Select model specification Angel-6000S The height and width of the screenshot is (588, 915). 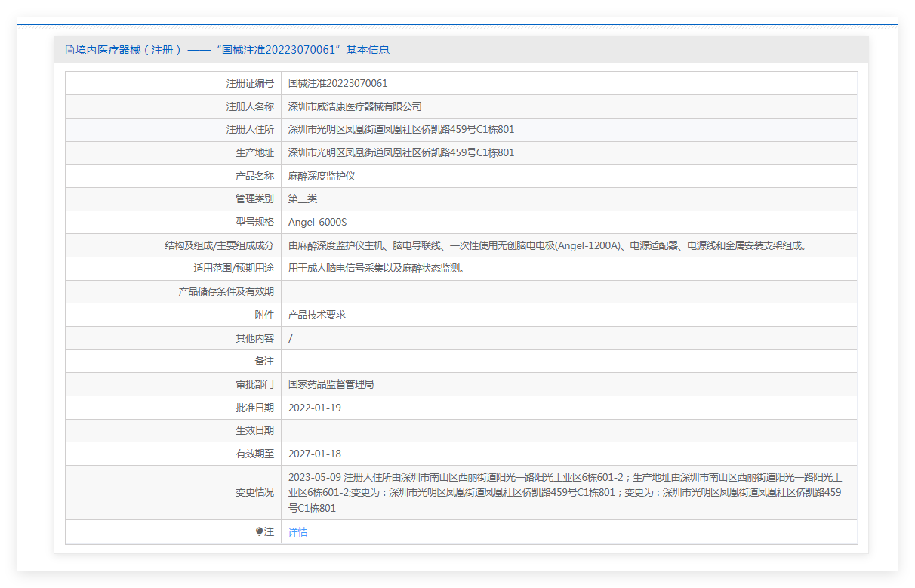317,223
